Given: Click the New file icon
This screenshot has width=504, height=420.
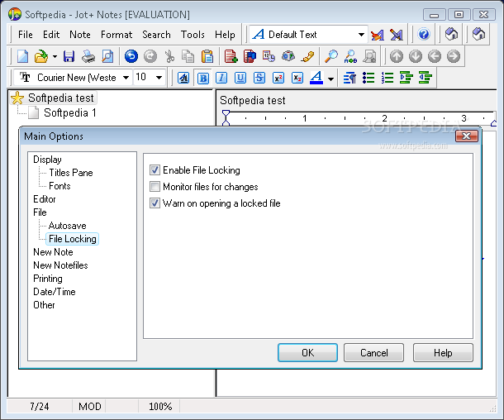Looking at the screenshot, I should (x=22, y=56).
